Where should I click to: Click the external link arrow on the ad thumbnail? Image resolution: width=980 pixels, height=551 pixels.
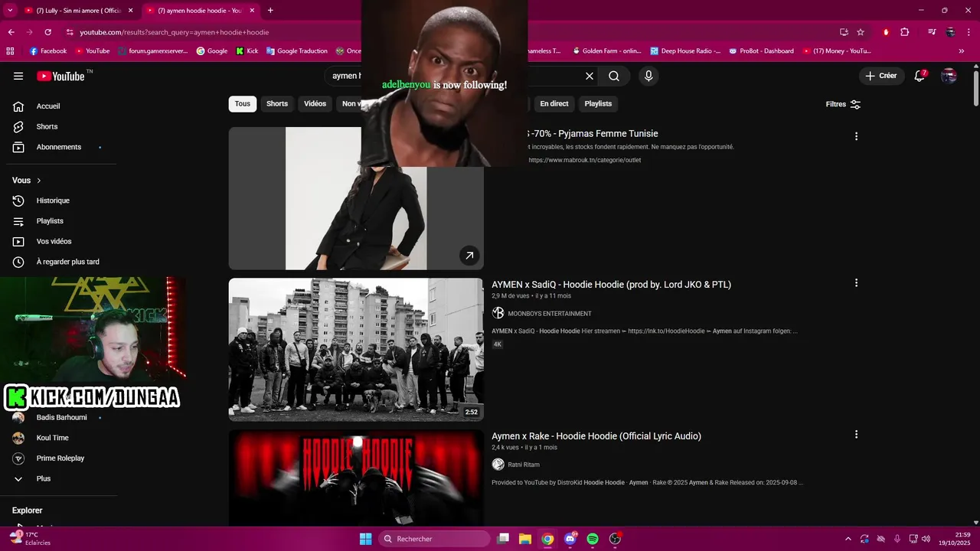click(x=469, y=256)
